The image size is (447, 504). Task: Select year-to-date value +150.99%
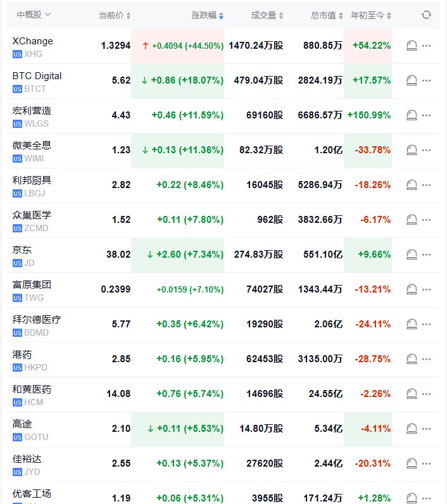pos(369,115)
